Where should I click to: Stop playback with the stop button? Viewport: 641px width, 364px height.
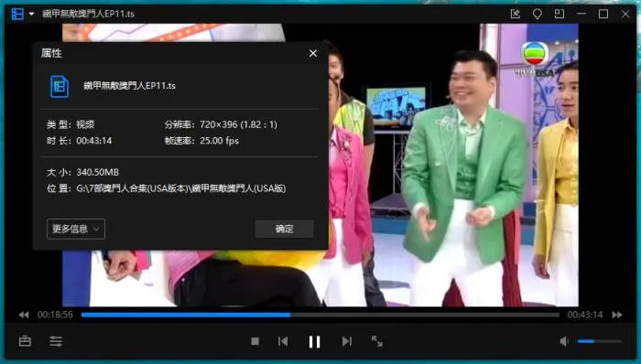pos(255,341)
